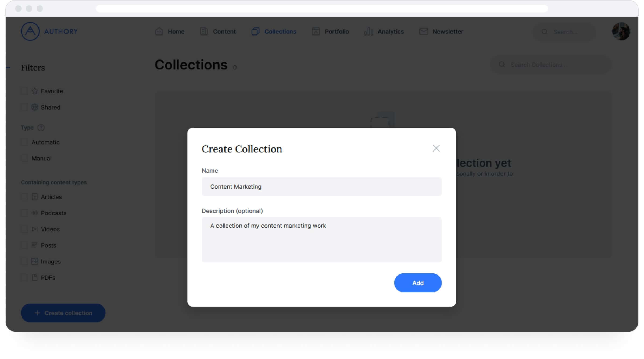Tick the Videos content type checkbox
This screenshot has width=644, height=359.
coord(24,229)
